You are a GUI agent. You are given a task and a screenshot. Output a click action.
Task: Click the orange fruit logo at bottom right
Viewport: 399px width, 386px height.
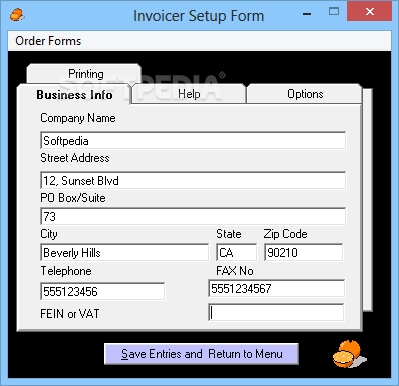pyautogui.click(x=349, y=354)
